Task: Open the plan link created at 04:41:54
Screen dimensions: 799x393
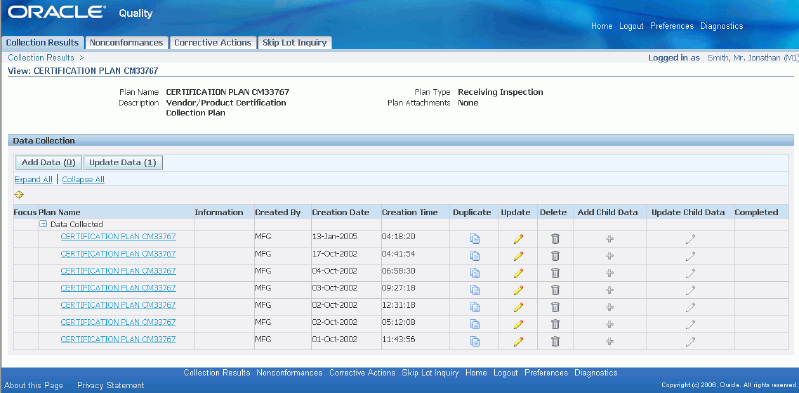Action: coord(118,254)
